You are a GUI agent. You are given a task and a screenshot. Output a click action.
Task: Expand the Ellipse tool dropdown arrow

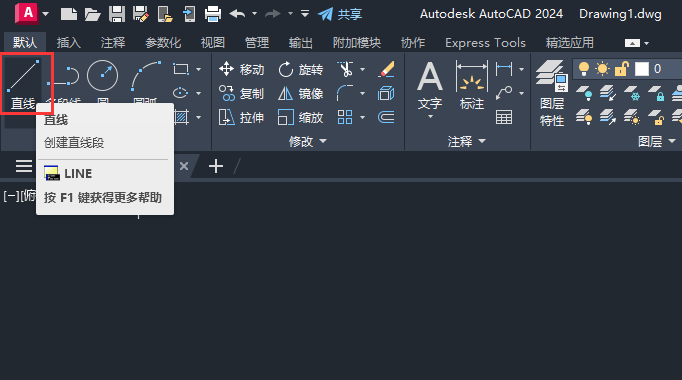coord(199,93)
